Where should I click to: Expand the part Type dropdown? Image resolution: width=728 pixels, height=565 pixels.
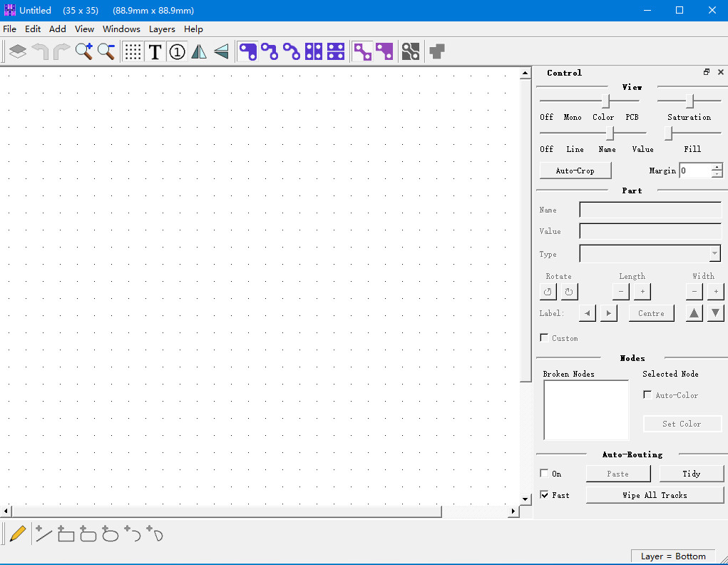(x=714, y=254)
